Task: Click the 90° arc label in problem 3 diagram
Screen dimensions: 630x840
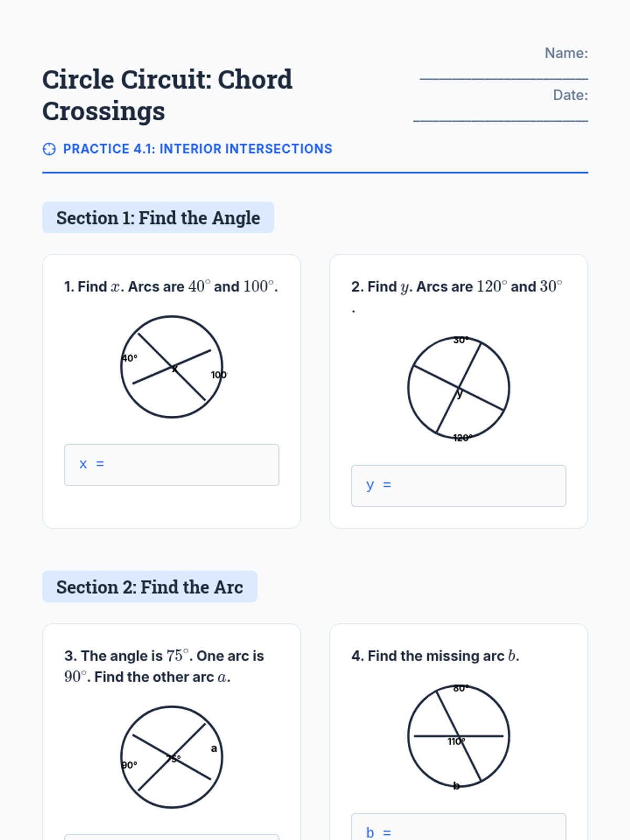Action: point(129,765)
